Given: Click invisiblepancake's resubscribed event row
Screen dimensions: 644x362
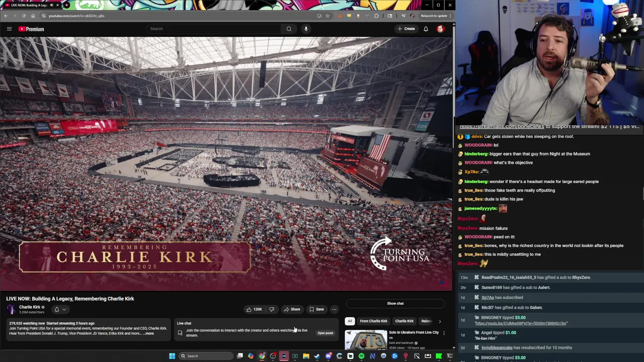Looking at the screenshot, I should 550,347.
